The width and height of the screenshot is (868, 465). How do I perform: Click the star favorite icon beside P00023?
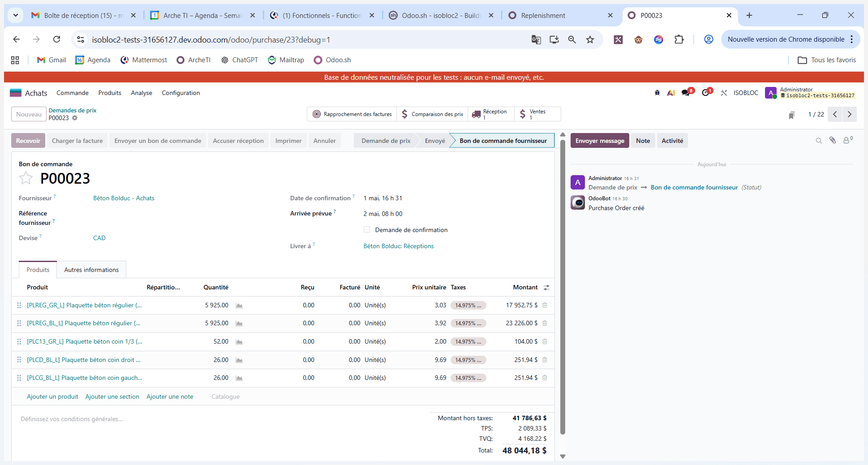point(26,178)
